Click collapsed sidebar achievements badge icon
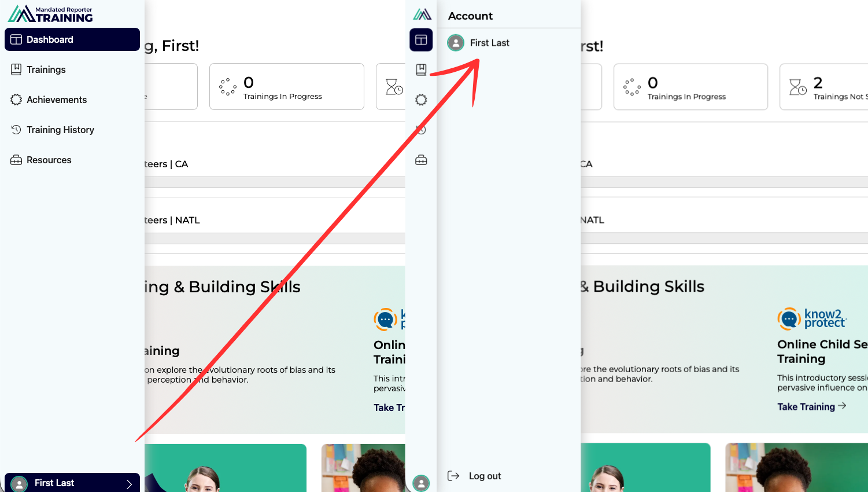The width and height of the screenshot is (868, 492). click(x=421, y=100)
